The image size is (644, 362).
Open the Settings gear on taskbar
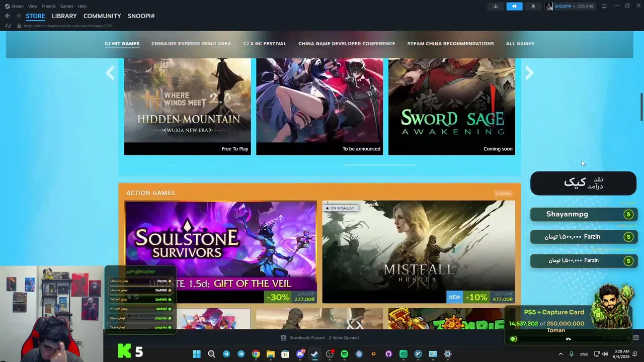(x=448, y=354)
